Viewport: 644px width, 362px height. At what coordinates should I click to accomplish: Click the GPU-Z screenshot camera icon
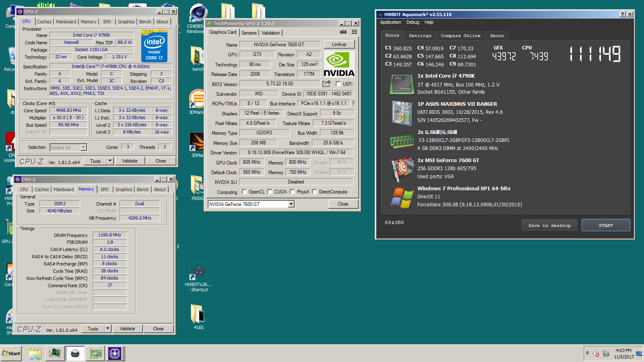(343, 32)
